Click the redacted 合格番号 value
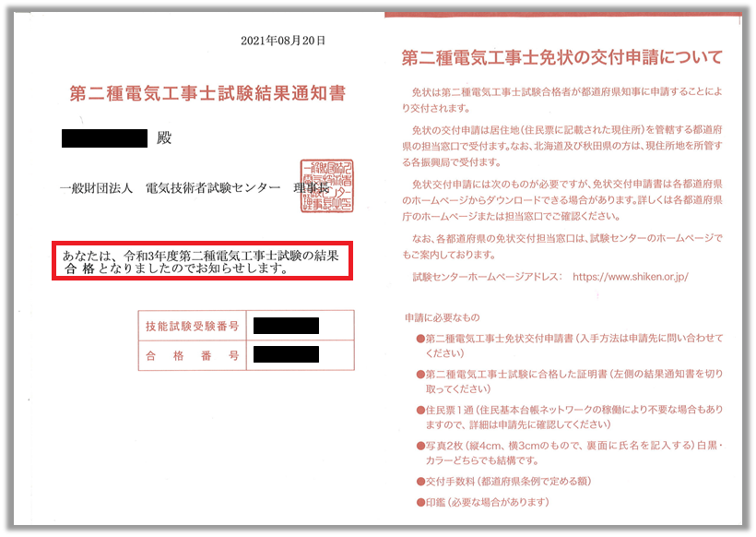This screenshot has height=537, width=756. click(286, 354)
